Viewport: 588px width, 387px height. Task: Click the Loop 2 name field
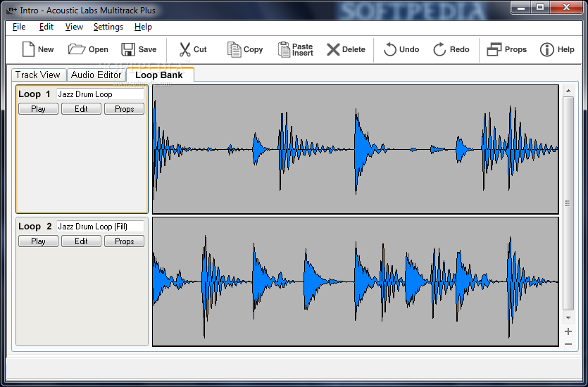(100, 227)
